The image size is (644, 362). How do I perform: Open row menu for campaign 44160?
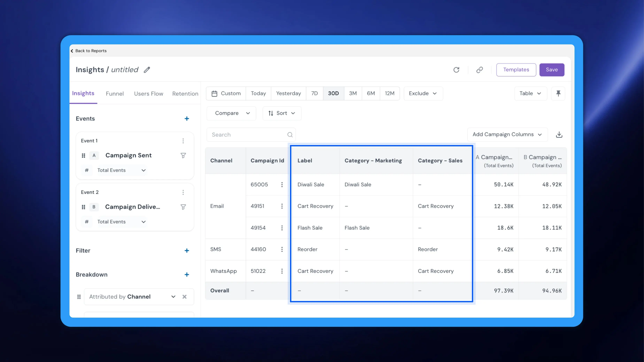click(x=282, y=249)
